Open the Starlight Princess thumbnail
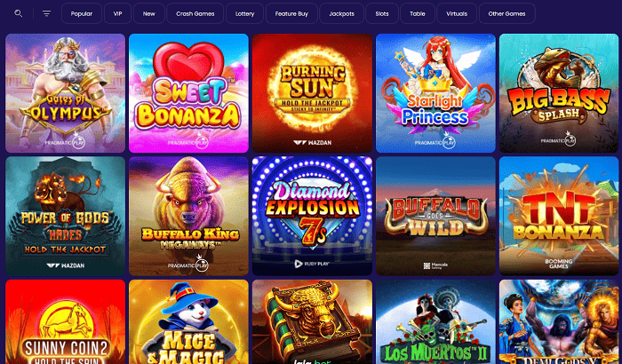Screen dimensions: 622x364 435,93
